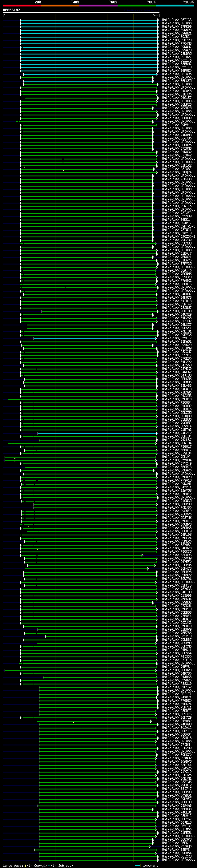Open the UniRef100_Q894A8 entry

[177, 806]
